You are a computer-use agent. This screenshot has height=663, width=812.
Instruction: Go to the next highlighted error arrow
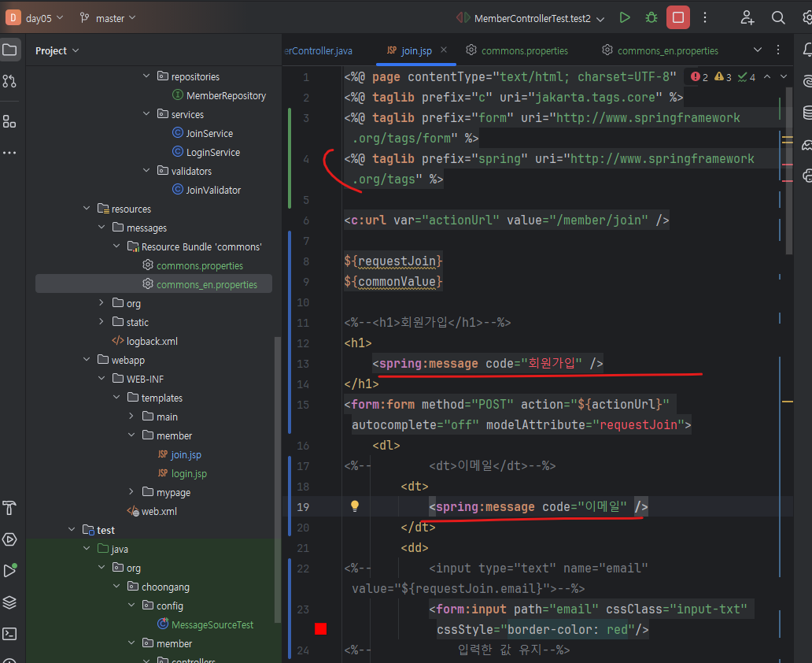pyautogui.click(x=784, y=76)
